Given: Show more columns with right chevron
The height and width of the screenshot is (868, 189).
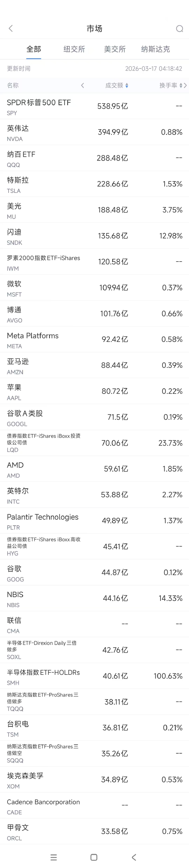Looking at the screenshot, I should coord(186,85).
